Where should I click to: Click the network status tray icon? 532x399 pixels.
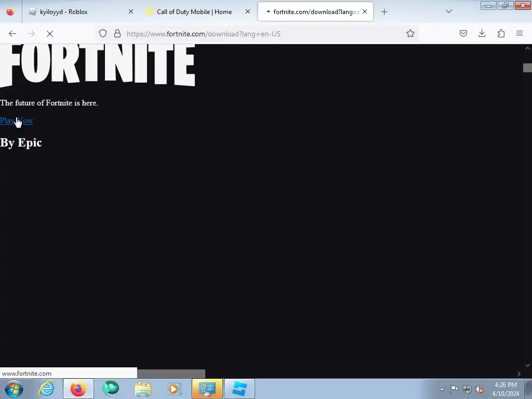point(467,389)
